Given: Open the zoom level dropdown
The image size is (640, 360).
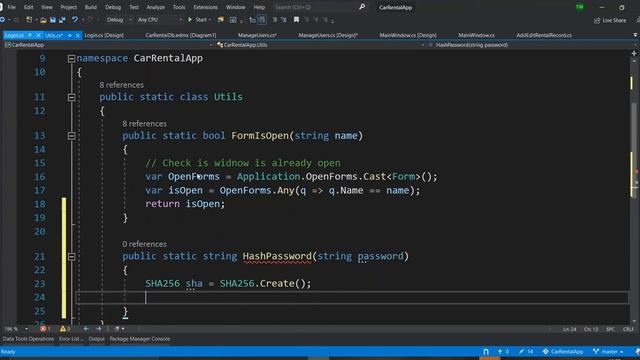Looking at the screenshot, I should click(x=27, y=329).
